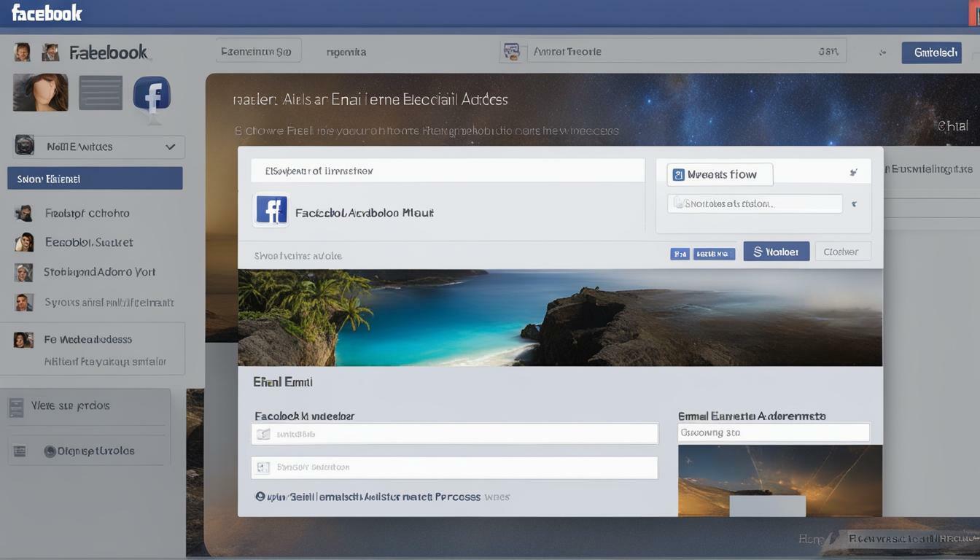Open the sunset thumbnail under Email Eamerte

pyautogui.click(x=779, y=481)
